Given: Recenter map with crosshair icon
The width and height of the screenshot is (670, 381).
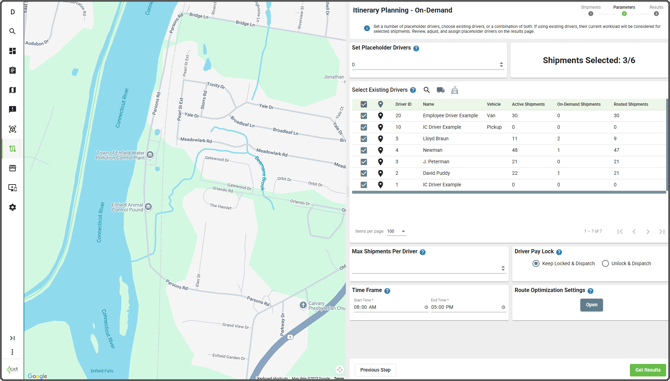Looking at the screenshot, I should pos(340,369).
